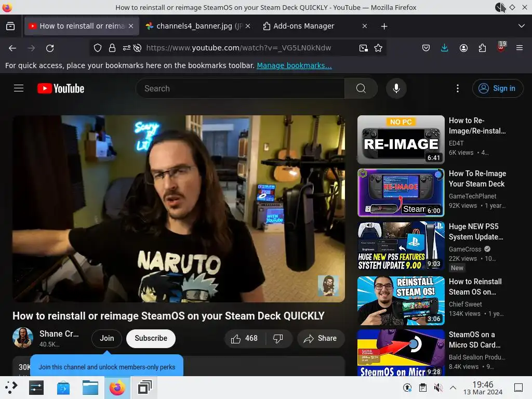Image resolution: width=532 pixels, height=399 pixels.
Task: Open picture-in-picture icon in address bar
Action: pos(363,48)
